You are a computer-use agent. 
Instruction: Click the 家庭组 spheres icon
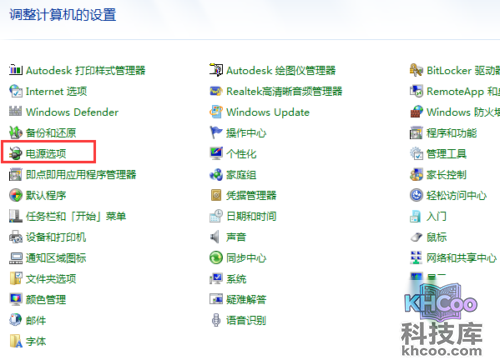click(x=216, y=174)
